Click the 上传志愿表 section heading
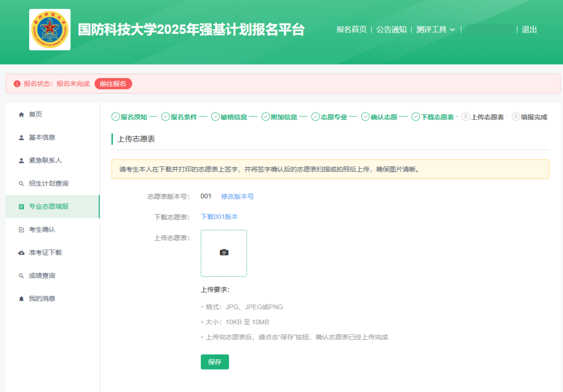 pyautogui.click(x=137, y=139)
